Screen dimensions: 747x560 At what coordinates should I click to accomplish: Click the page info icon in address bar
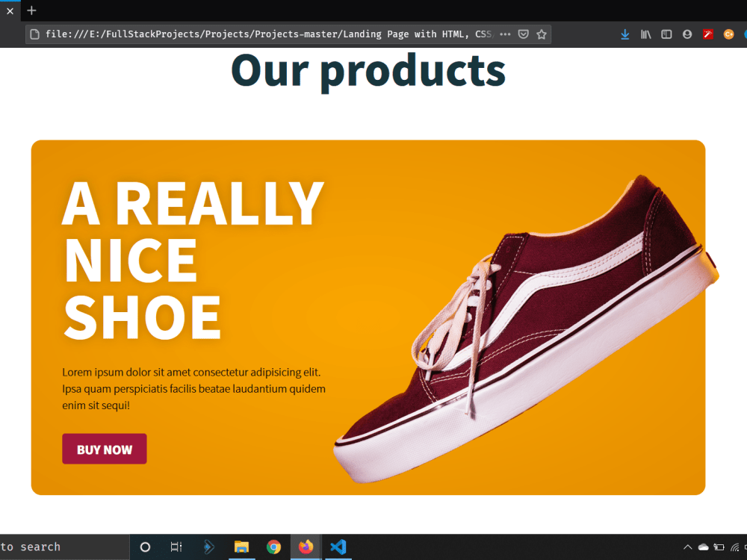34,34
